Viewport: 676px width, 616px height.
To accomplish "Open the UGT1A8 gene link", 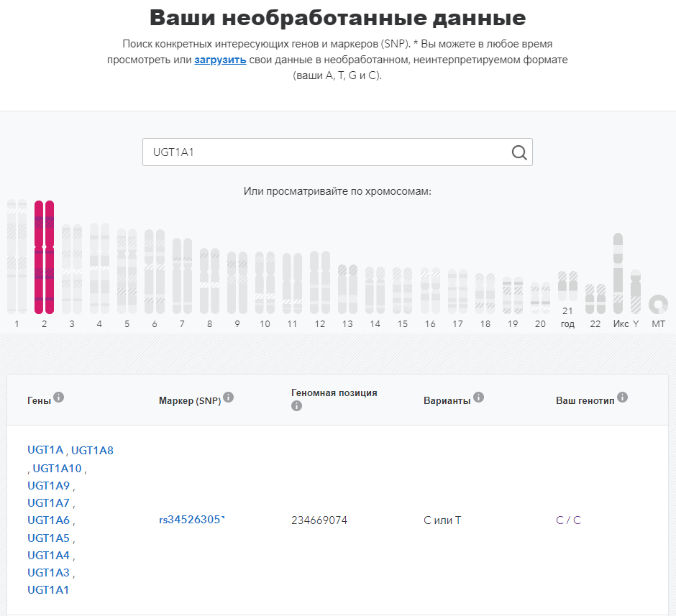I will [92, 451].
